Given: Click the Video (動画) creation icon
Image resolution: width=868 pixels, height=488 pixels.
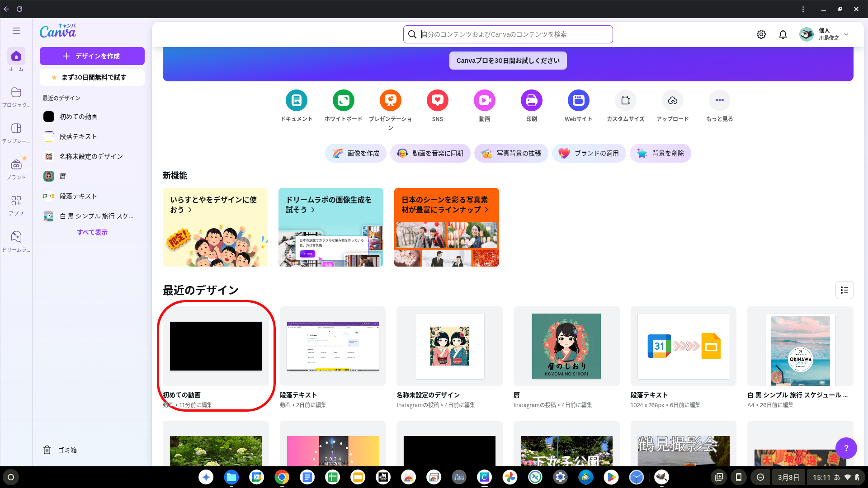Looking at the screenshot, I should [x=484, y=100].
